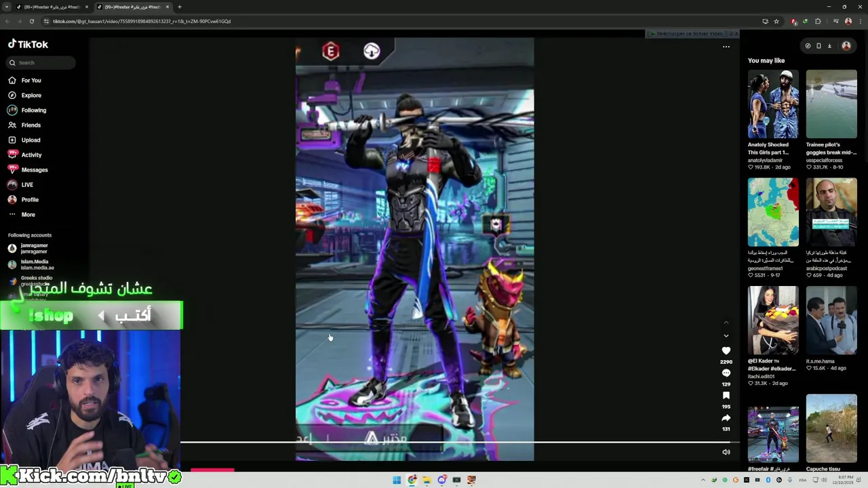868x488 pixels.
Task: Visit usspecialforcess creator link
Action: (825, 161)
